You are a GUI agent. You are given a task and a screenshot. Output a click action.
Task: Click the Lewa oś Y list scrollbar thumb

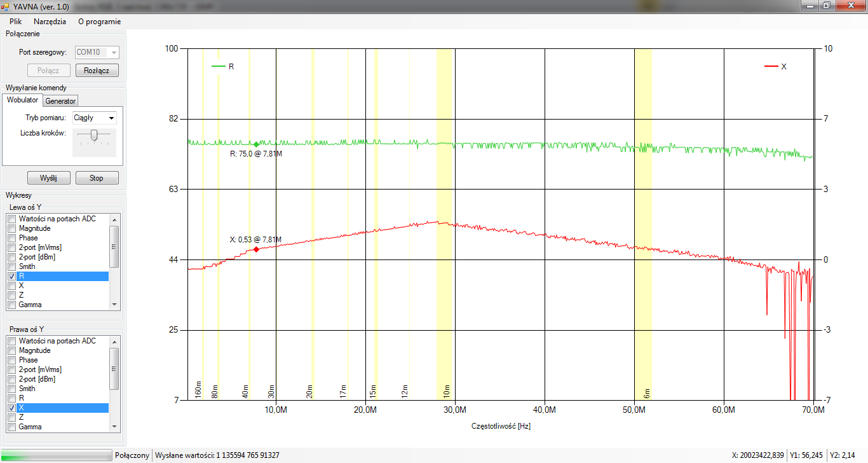point(114,247)
